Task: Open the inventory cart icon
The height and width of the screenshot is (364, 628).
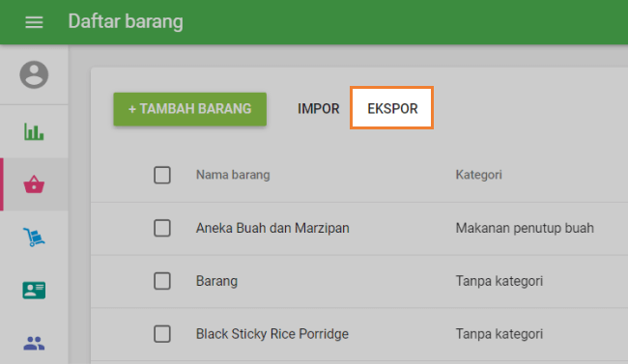Action: pos(34,238)
